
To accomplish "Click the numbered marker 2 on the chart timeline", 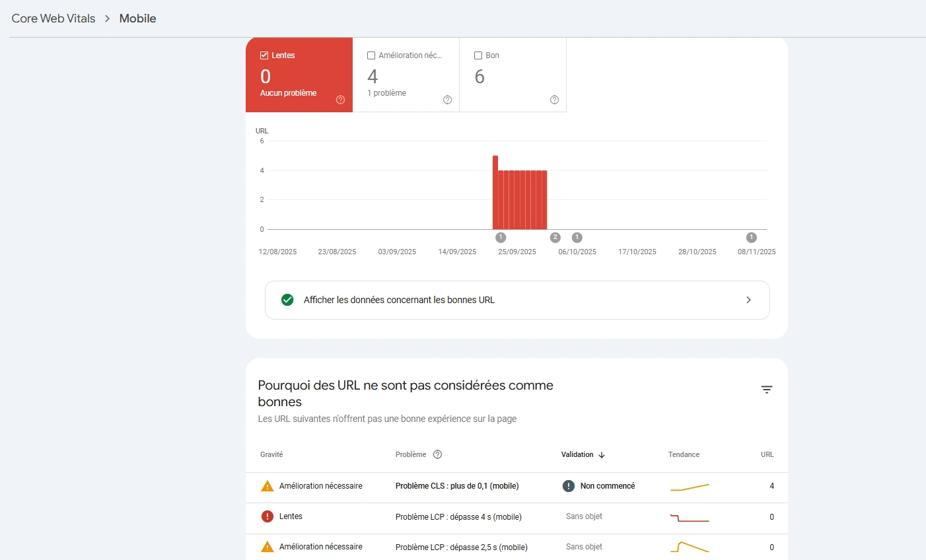I will 555,237.
